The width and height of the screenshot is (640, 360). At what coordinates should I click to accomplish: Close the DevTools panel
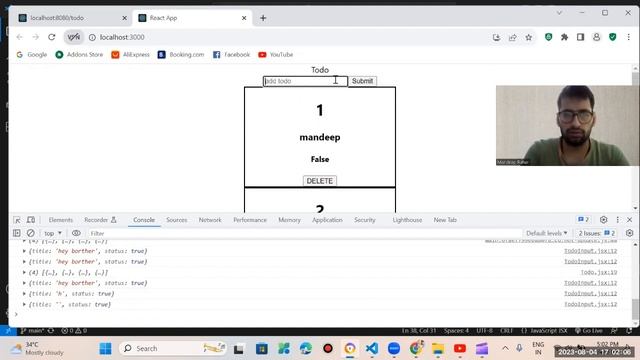[x=629, y=220]
